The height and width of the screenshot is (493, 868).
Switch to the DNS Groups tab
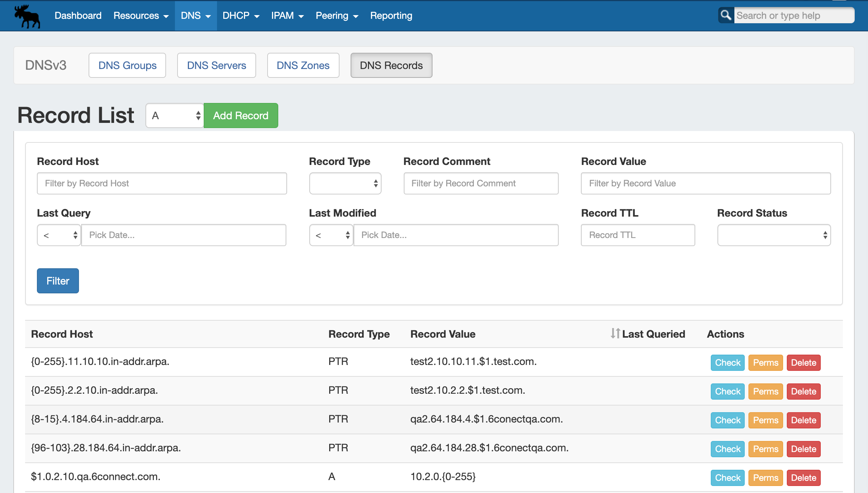[127, 65]
